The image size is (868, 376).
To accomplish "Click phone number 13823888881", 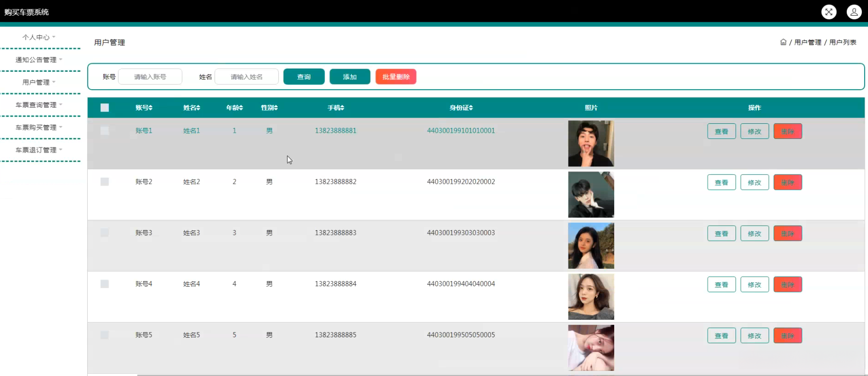I will tap(335, 131).
